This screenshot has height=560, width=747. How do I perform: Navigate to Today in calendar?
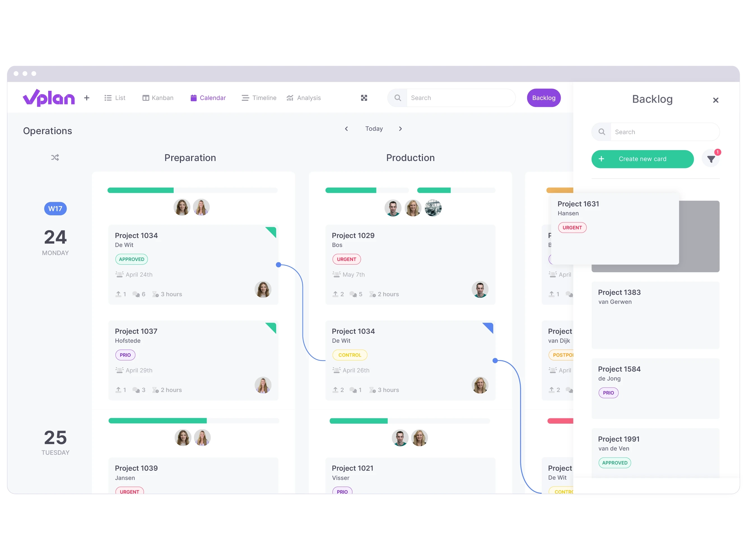point(374,129)
